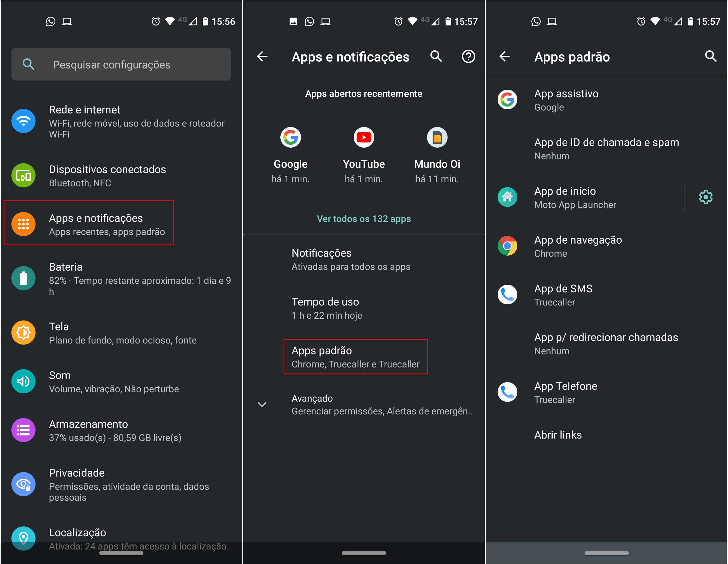Tap alarm icon in first screen status bar

tap(156, 21)
